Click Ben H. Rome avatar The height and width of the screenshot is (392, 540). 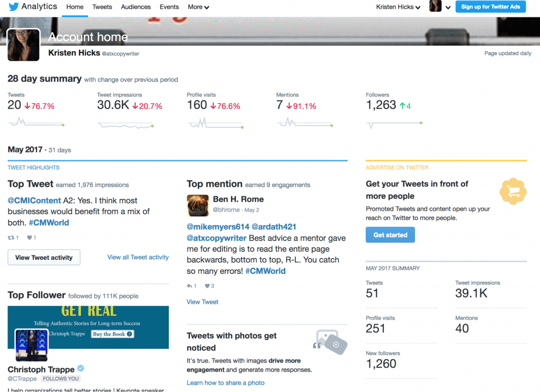click(x=198, y=205)
